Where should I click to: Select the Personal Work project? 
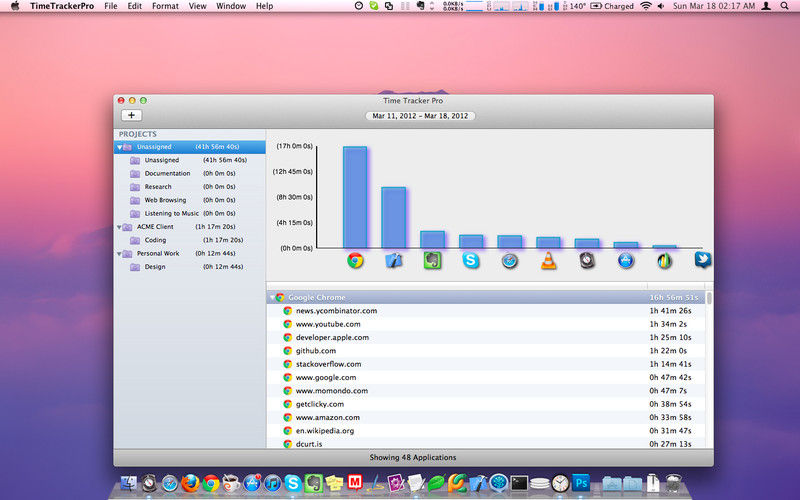coord(190,253)
